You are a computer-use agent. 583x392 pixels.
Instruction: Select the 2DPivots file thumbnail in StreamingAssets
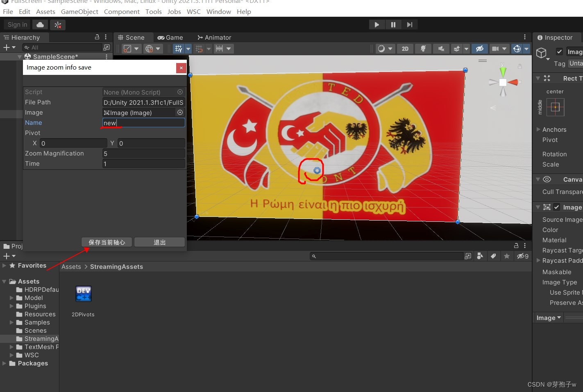pos(84,294)
